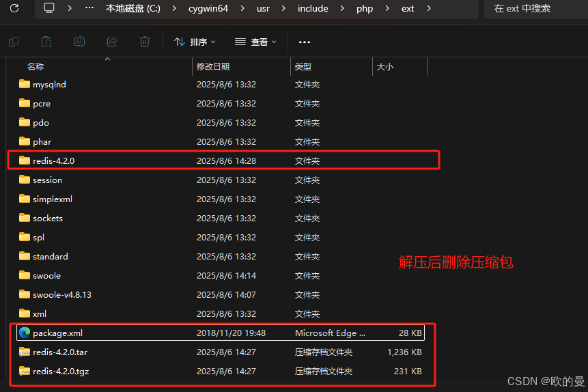
Task: Click the Edge icon of package.xml
Action: point(25,333)
